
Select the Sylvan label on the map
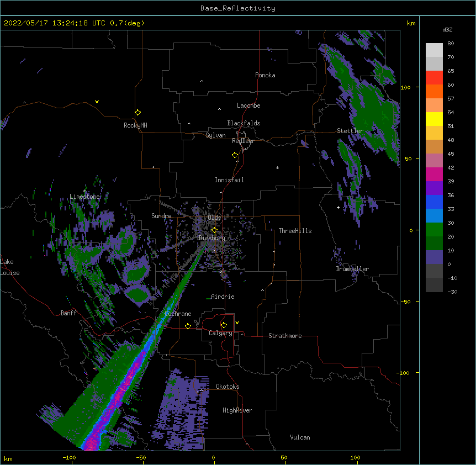[215, 135]
